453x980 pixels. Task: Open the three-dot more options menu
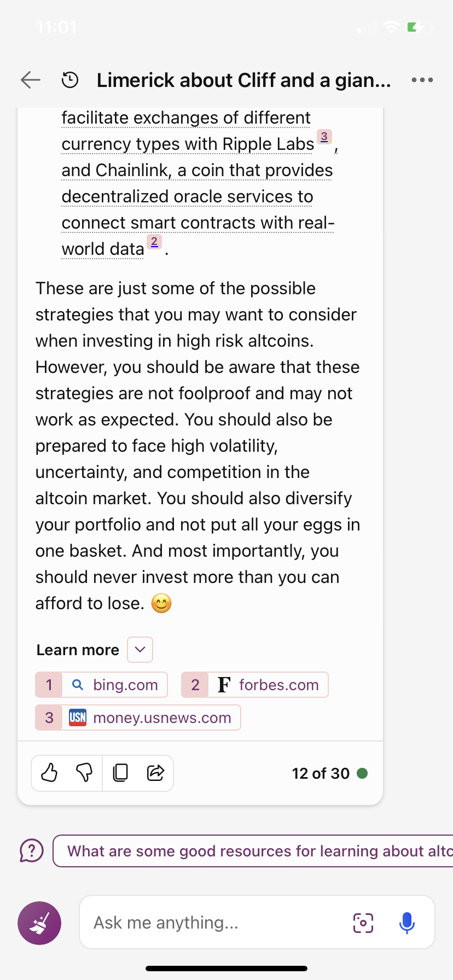pos(422,80)
